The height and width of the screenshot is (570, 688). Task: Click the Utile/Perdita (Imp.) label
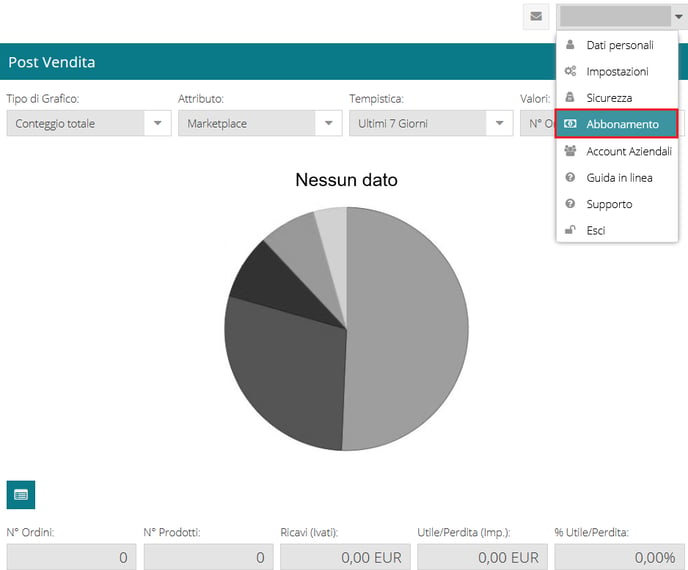[x=464, y=532]
